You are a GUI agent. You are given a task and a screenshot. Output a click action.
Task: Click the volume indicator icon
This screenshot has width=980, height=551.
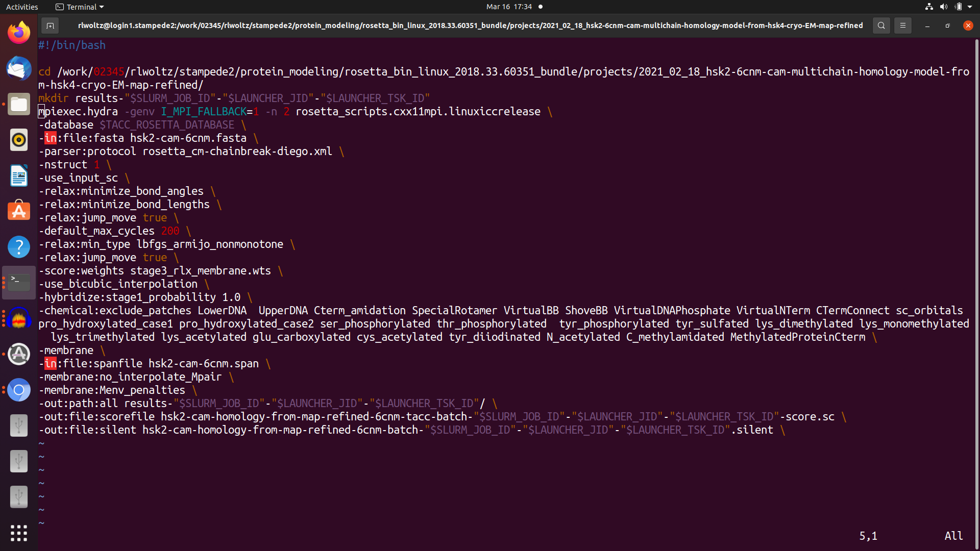tap(943, 7)
